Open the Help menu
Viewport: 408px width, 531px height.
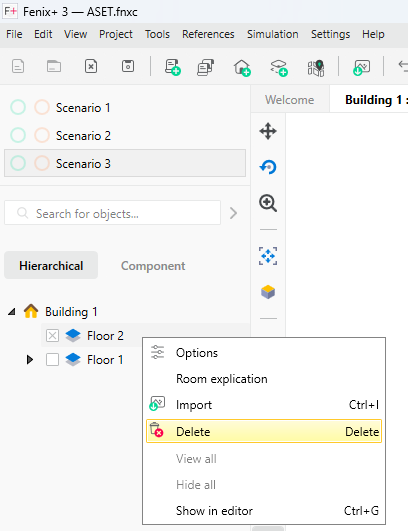(x=373, y=34)
